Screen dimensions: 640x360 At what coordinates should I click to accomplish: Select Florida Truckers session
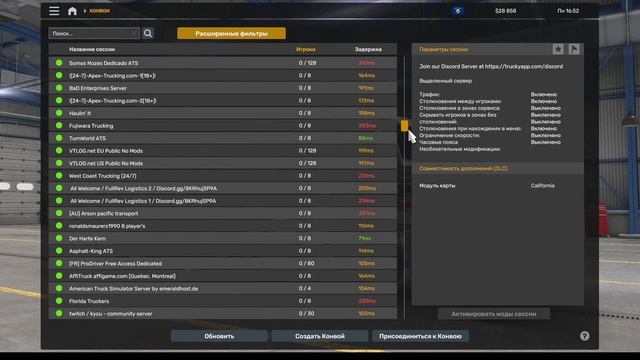[x=222, y=301]
